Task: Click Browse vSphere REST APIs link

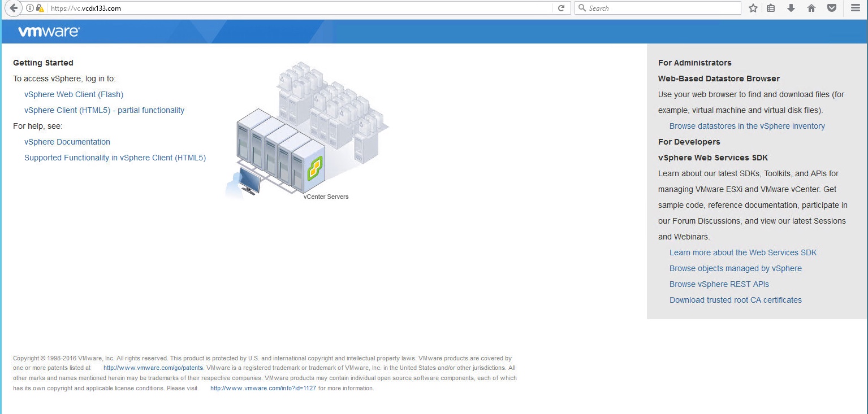Action: click(x=719, y=284)
